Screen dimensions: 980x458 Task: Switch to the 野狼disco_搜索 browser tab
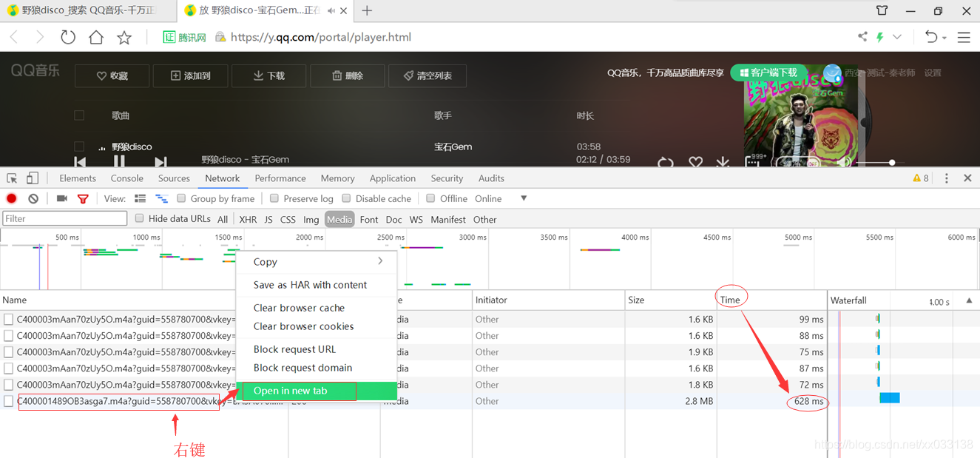click(x=88, y=10)
